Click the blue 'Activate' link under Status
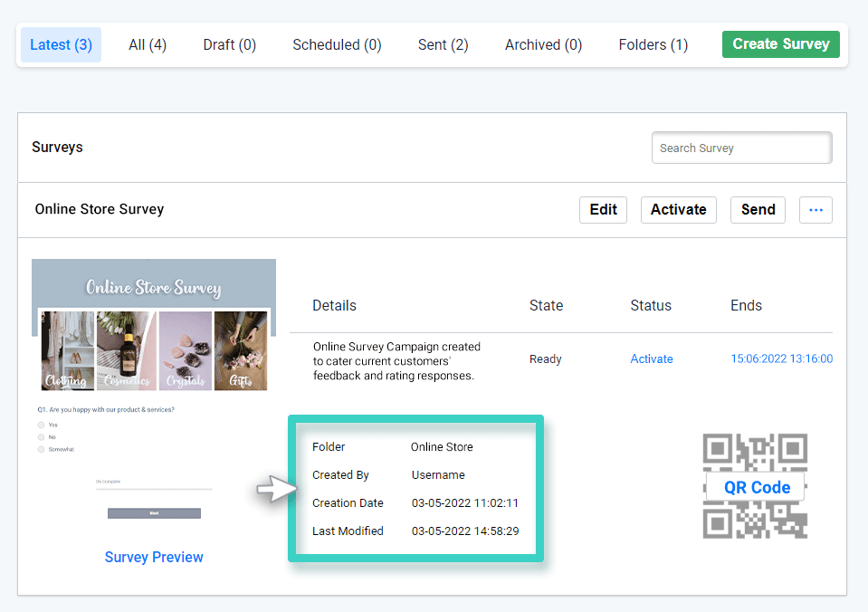 click(x=652, y=359)
